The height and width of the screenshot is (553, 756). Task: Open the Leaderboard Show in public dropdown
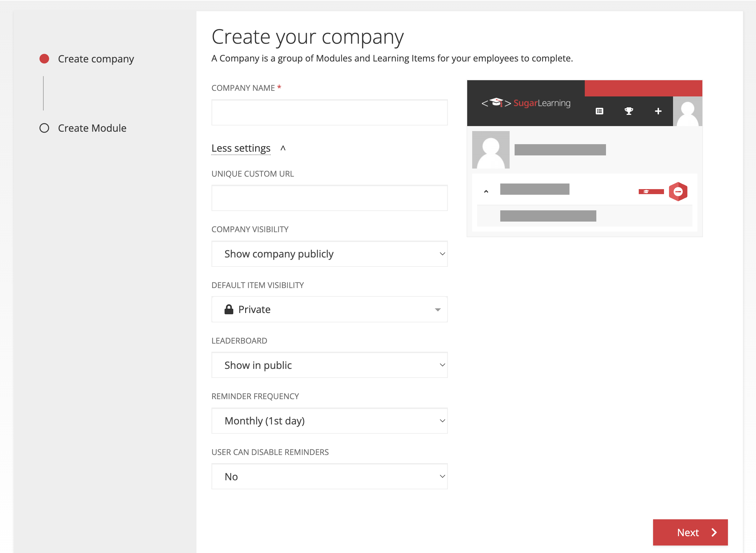coord(329,365)
